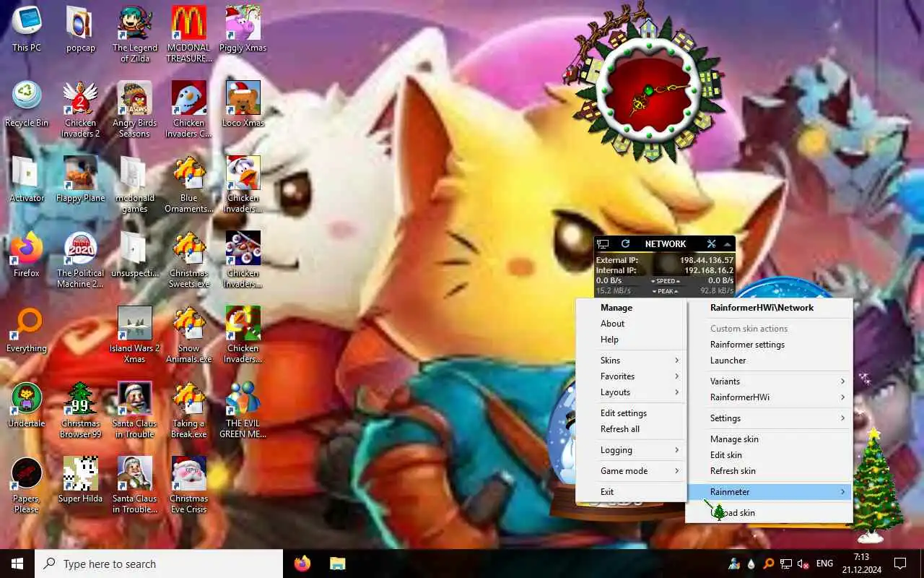This screenshot has width=924, height=578.
Task: Expand the Logging submenu
Action: [x=631, y=450]
